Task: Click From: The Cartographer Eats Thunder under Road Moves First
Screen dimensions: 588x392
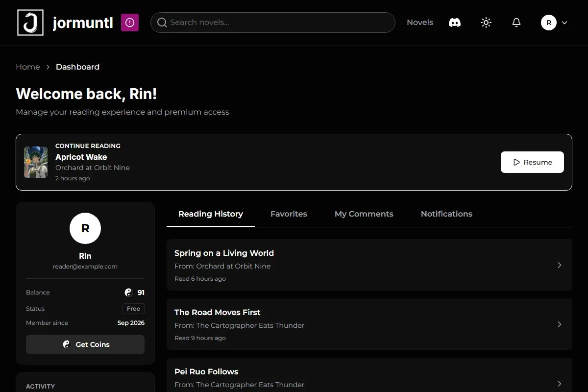Action: pos(239,325)
